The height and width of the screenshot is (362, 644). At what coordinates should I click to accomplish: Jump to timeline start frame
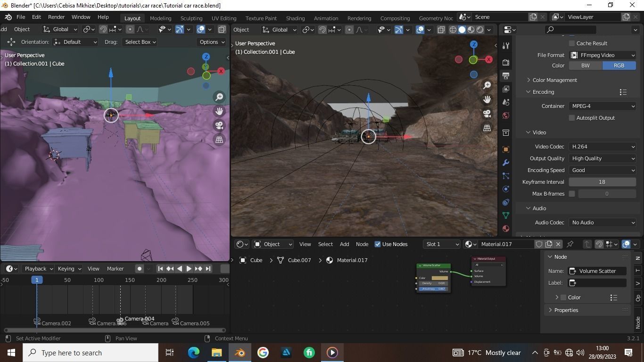(x=160, y=269)
